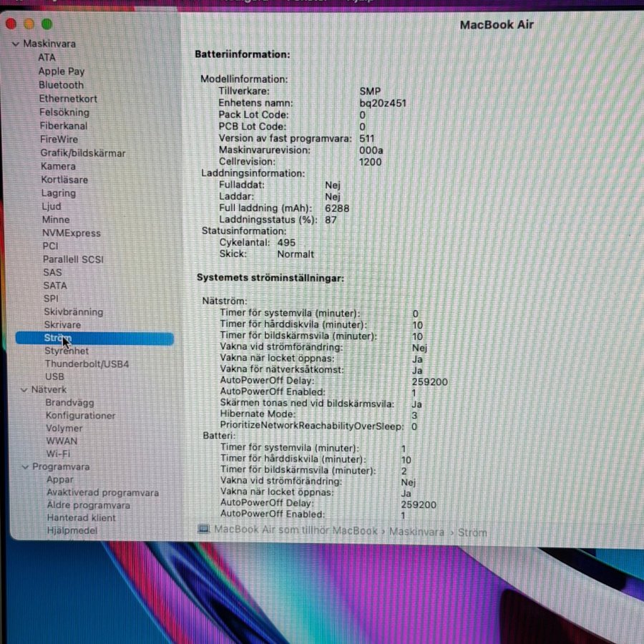The height and width of the screenshot is (644, 644).
Task: Show the Kamera information
Action: click(58, 166)
